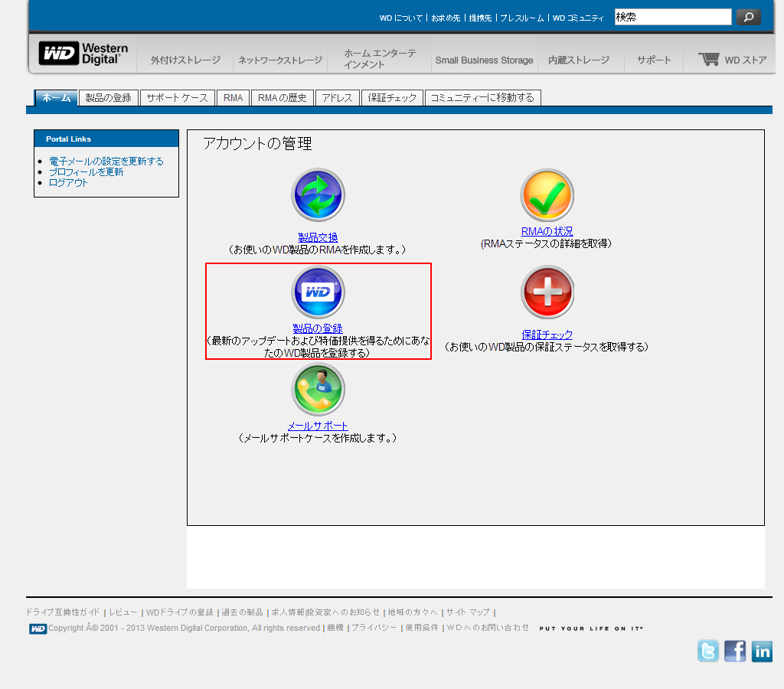Click the 提携先 top link
The width and height of the screenshot is (784, 689).
pyautogui.click(x=480, y=18)
